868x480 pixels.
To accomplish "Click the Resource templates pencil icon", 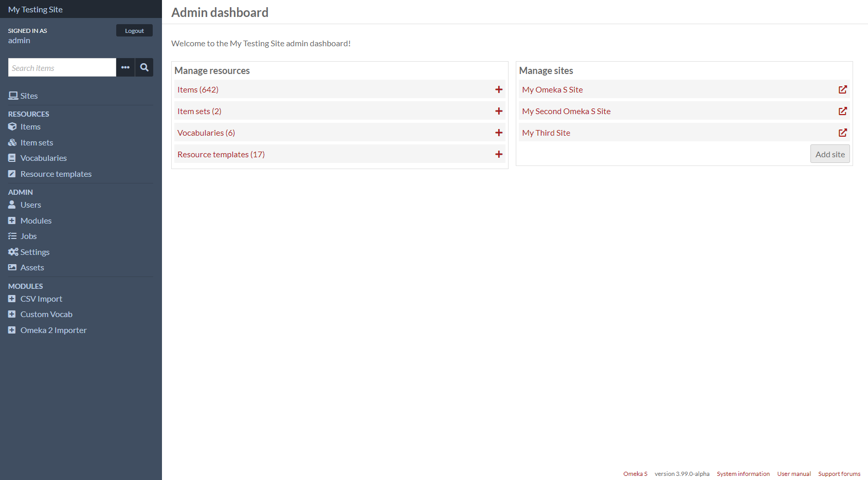I will click(12, 174).
